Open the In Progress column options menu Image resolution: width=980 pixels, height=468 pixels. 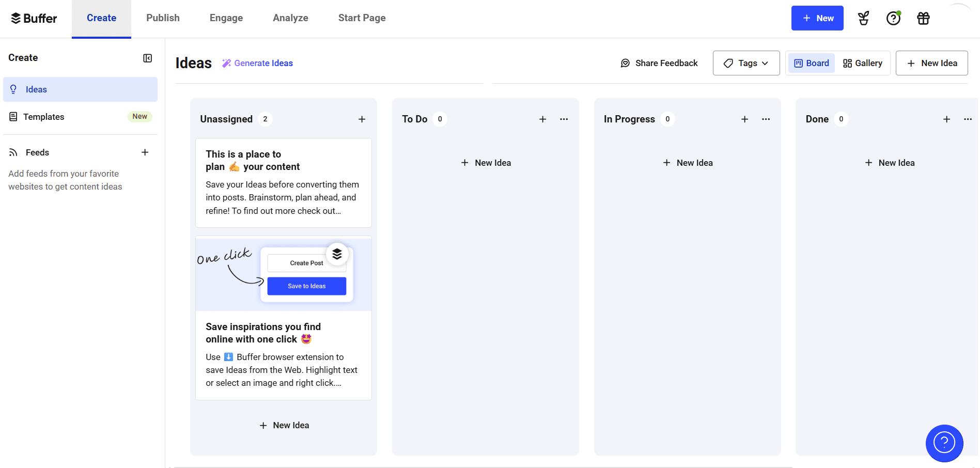point(766,119)
